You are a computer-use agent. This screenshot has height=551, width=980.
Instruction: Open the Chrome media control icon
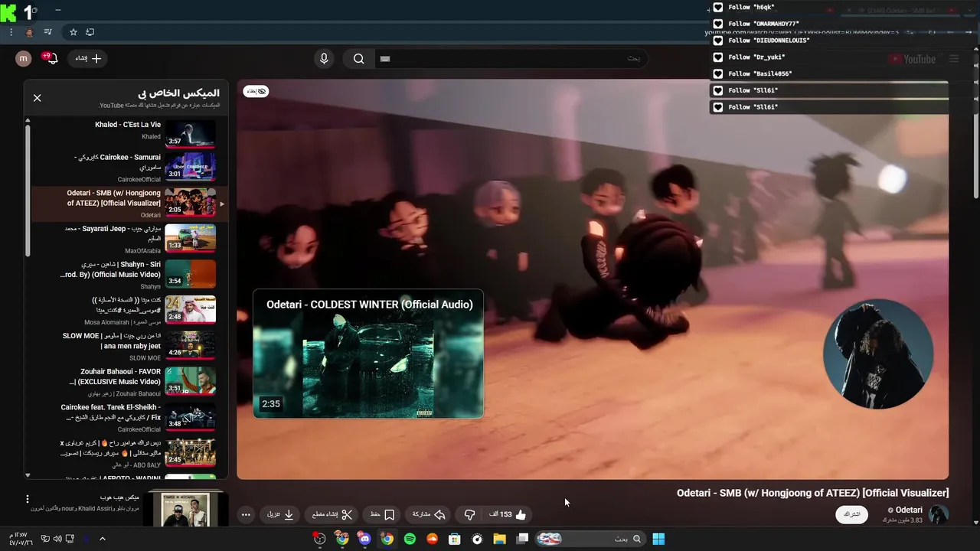48,32
